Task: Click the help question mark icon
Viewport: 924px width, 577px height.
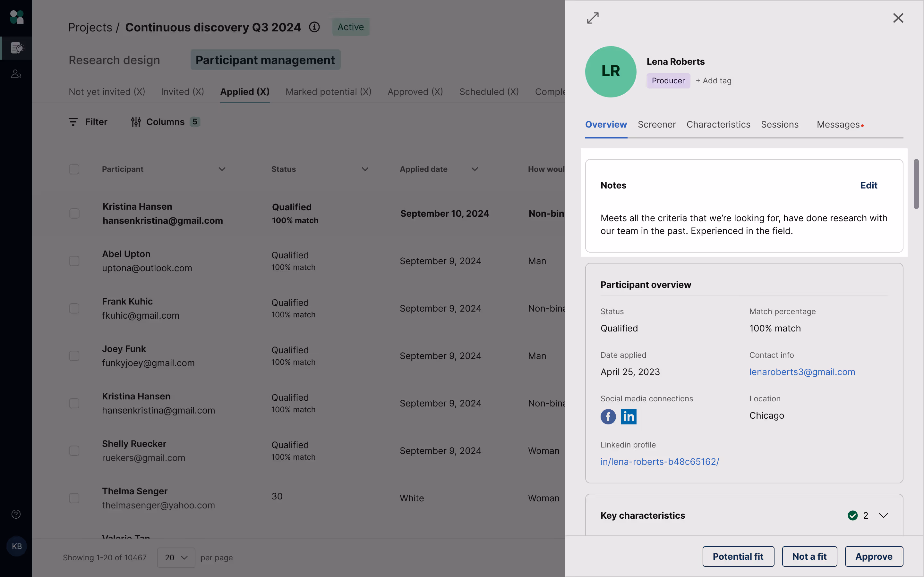Action: point(16,514)
